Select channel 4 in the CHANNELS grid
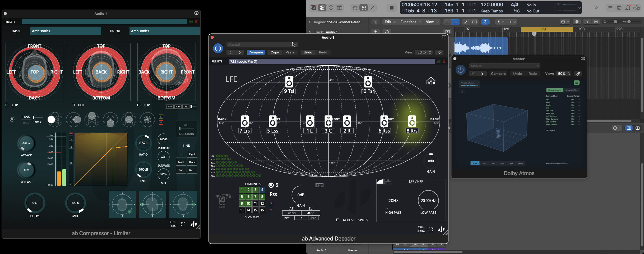 [x=262, y=190]
